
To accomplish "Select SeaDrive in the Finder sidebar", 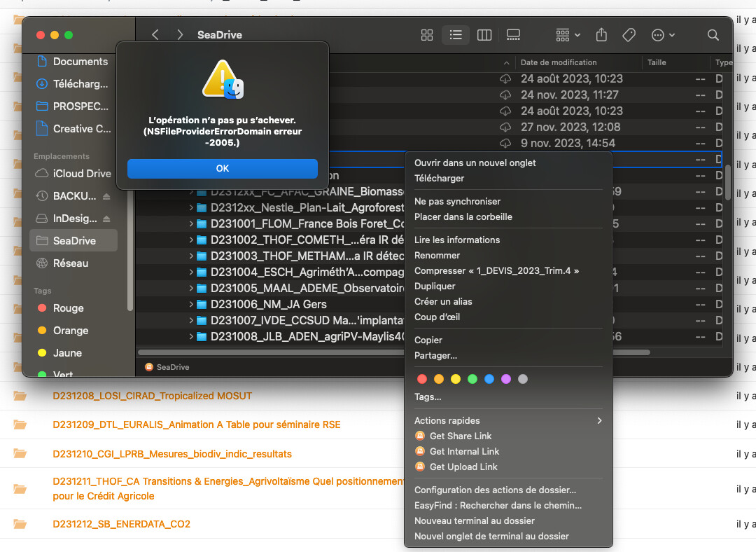I will tap(73, 241).
